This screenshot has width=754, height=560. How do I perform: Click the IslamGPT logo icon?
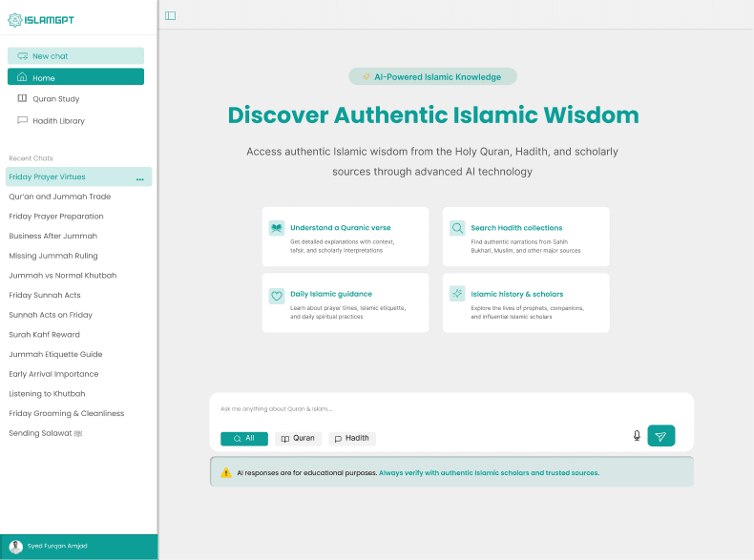[x=15, y=20]
